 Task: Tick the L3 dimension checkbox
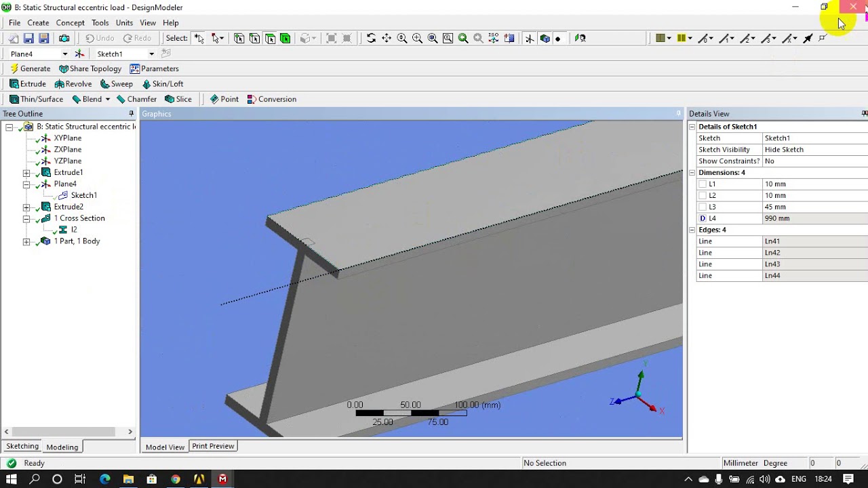(x=703, y=207)
